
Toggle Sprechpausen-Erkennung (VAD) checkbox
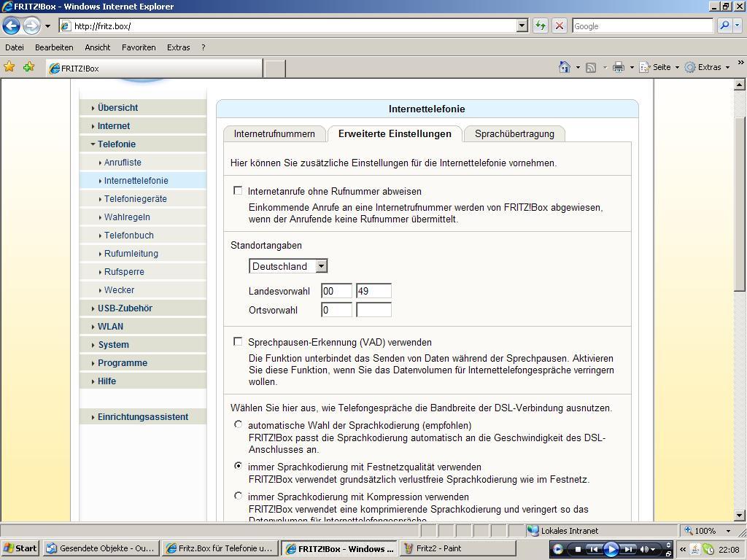pos(238,342)
